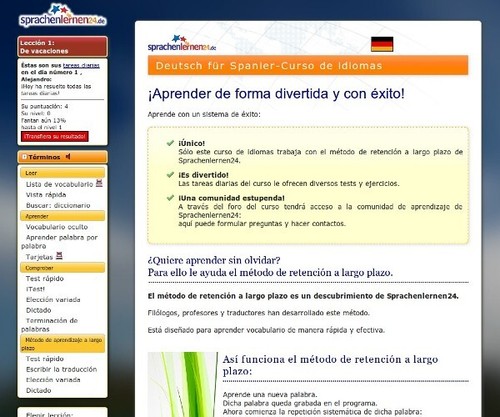Click the green checkmark beside ¡Una comunidad estupenda!
Screen dimensions: 500x417
click(170, 198)
